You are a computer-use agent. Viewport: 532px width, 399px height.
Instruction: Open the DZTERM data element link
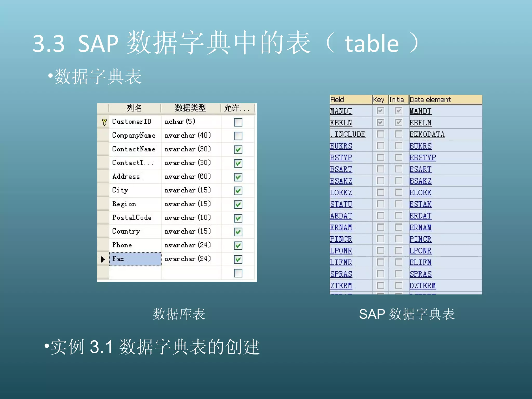(x=423, y=286)
